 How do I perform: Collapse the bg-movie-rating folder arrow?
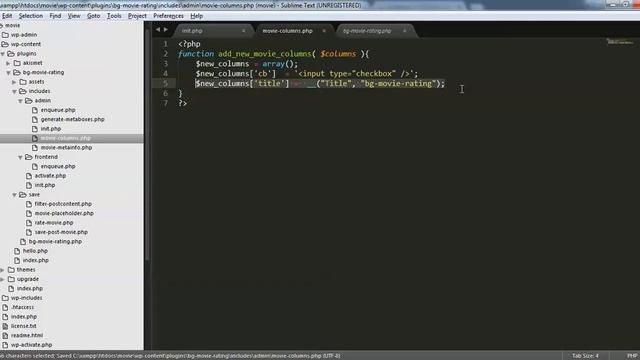pos(8,72)
